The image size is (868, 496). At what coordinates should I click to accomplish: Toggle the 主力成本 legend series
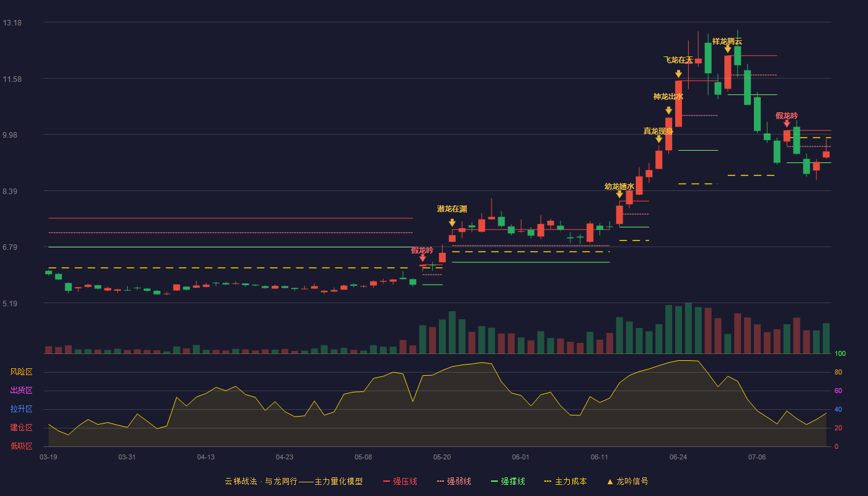click(565, 481)
